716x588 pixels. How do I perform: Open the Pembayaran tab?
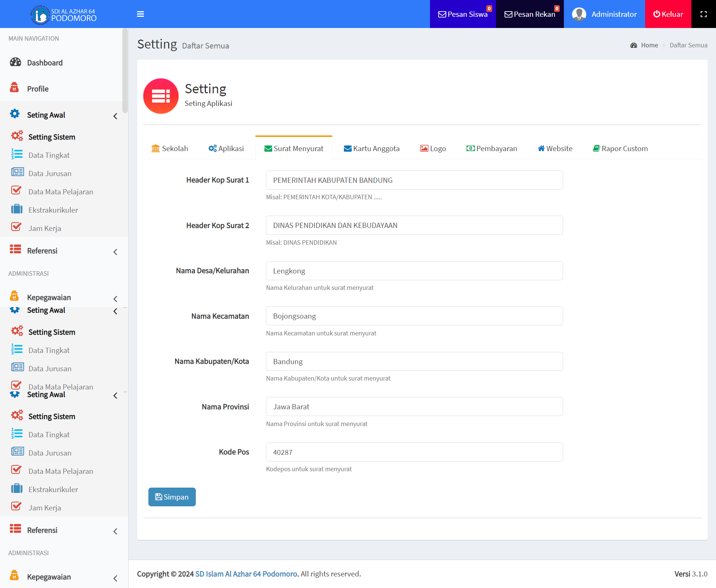[492, 148]
